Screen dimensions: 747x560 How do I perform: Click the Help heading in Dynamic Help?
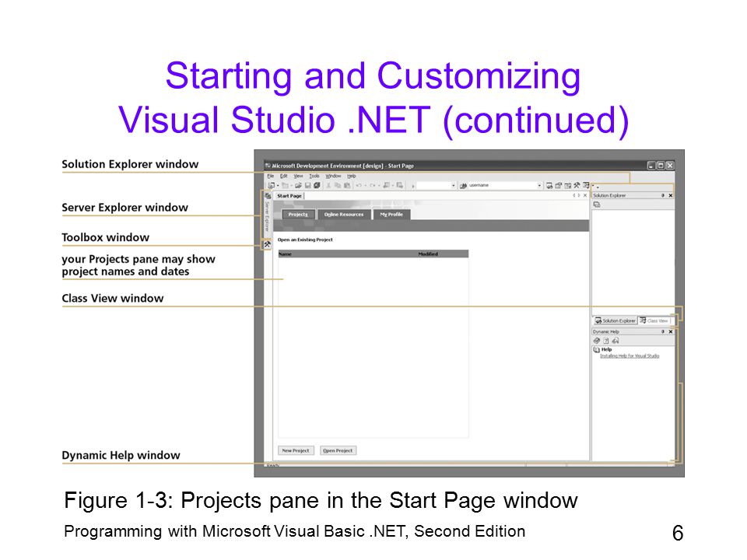606,349
